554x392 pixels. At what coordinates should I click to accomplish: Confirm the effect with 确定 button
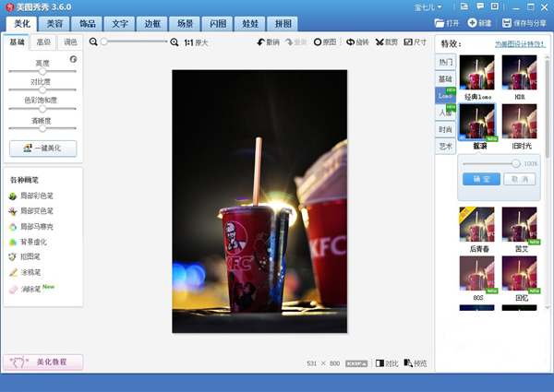[481, 179]
